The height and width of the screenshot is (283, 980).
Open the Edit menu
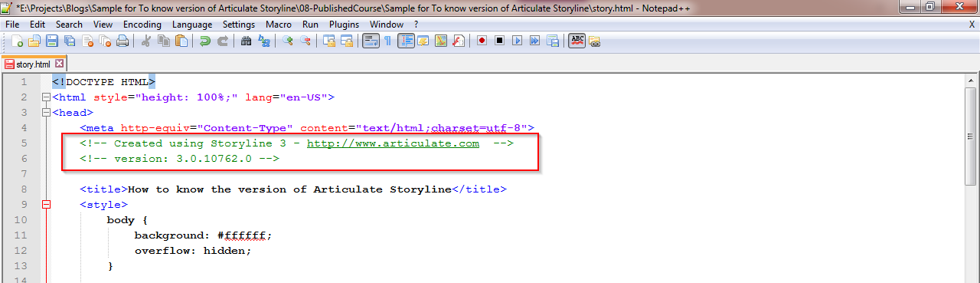point(38,25)
